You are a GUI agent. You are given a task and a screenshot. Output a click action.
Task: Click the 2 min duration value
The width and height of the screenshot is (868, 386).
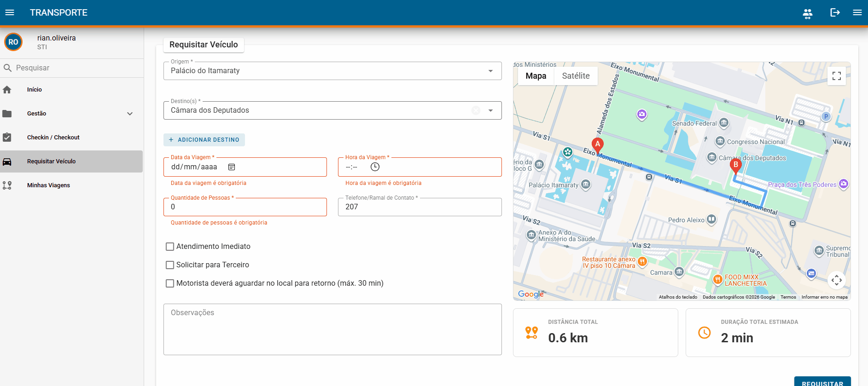(x=737, y=338)
